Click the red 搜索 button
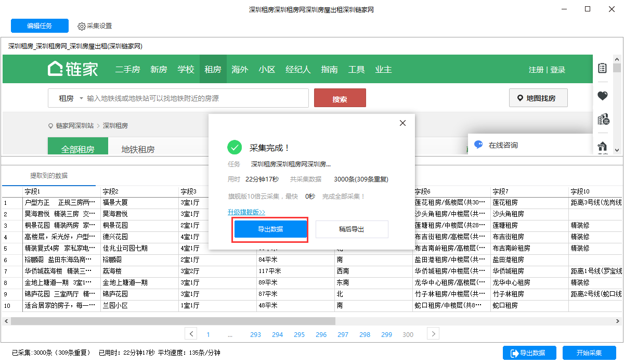The height and width of the screenshot is (364, 624). tap(340, 98)
